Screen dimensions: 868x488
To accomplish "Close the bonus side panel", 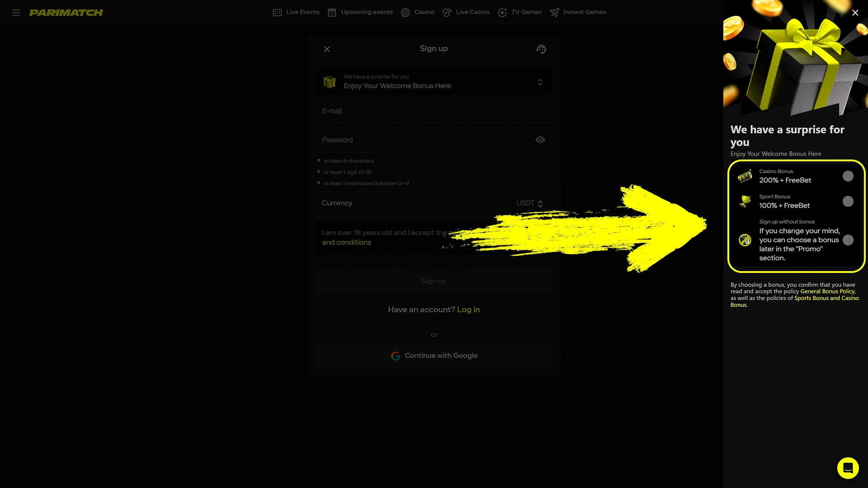I will click(855, 13).
